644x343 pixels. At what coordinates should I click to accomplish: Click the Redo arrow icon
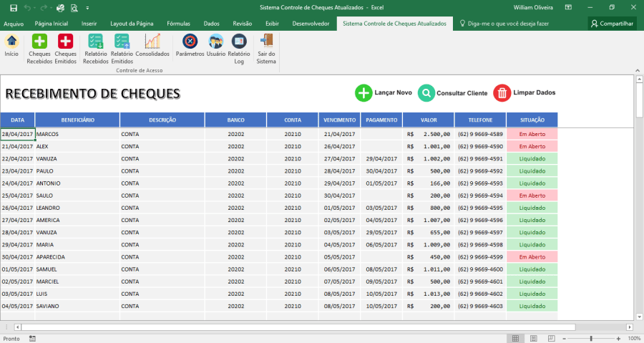(x=43, y=7)
